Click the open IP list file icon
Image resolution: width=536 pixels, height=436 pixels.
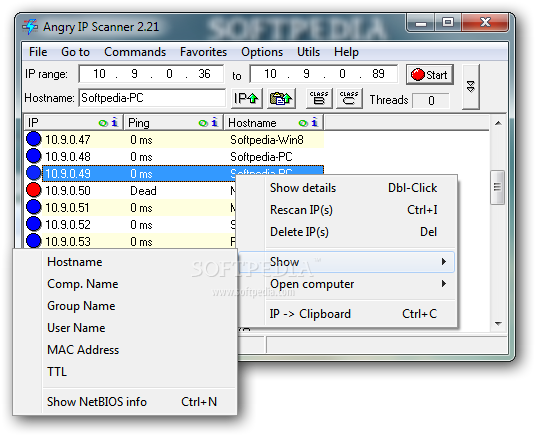pyautogui.click(x=281, y=98)
